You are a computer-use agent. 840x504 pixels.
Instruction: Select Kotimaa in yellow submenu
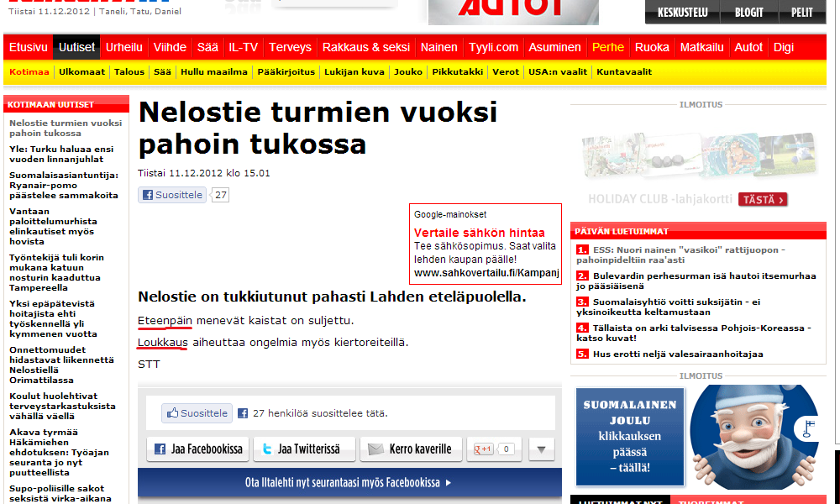pyautogui.click(x=29, y=71)
